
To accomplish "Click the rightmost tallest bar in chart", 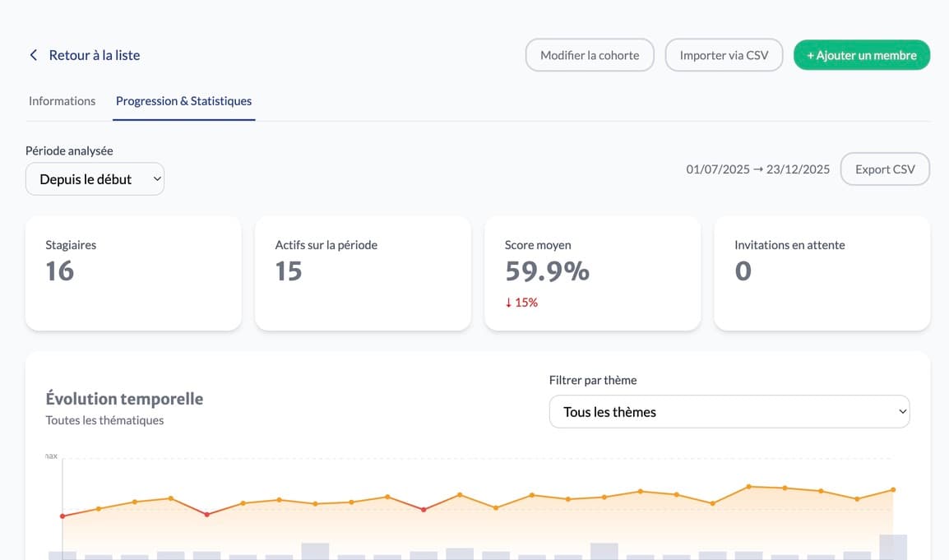I will coord(893,548).
